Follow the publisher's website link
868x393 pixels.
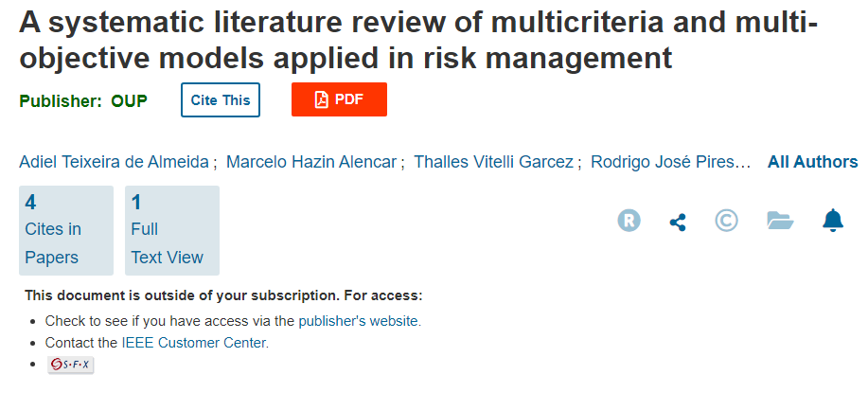point(358,321)
